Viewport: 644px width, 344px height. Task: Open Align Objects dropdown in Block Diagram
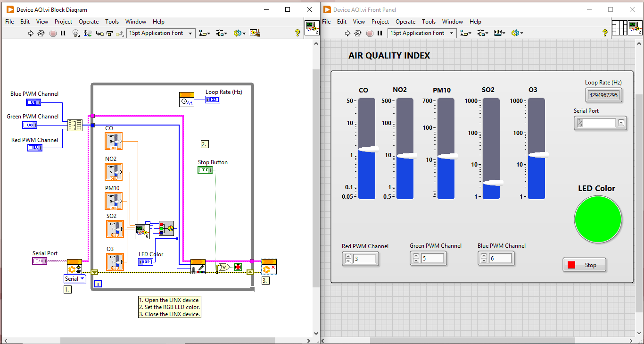(205, 33)
